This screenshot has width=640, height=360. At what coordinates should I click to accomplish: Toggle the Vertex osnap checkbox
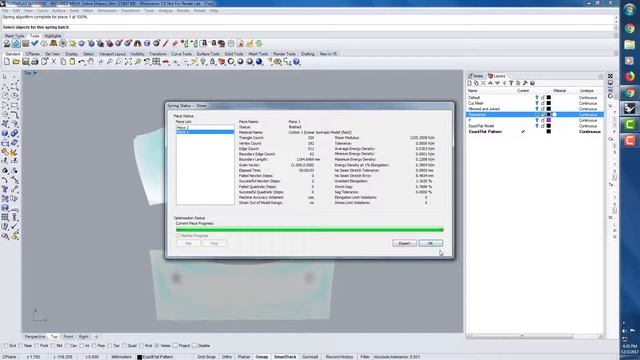[157, 346]
